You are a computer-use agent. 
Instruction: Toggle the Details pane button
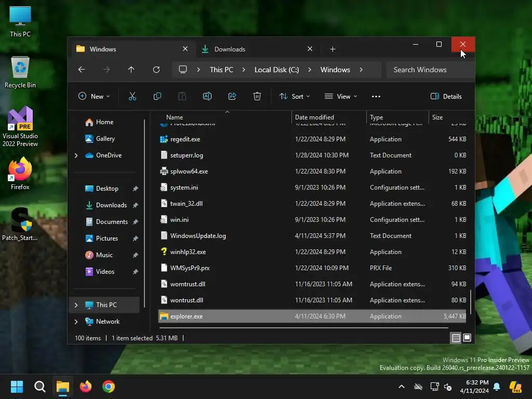tap(446, 96)
